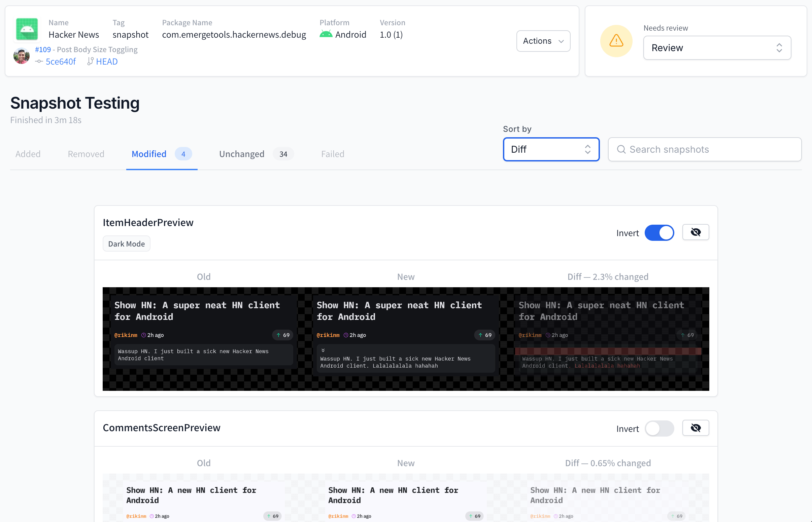
Task: Select the Modified tab
Action: point(148,154)
